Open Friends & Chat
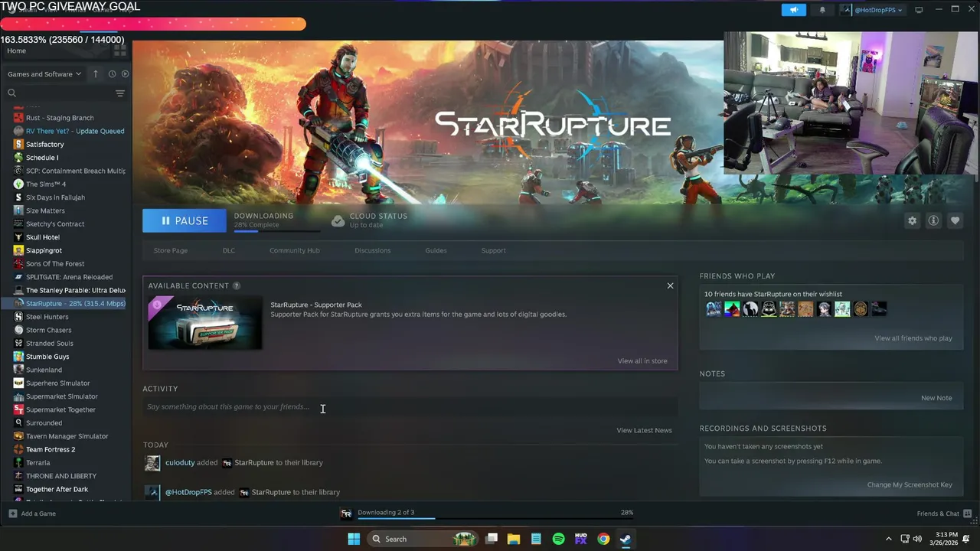This screenshot has width=980, height=551. 944,514
